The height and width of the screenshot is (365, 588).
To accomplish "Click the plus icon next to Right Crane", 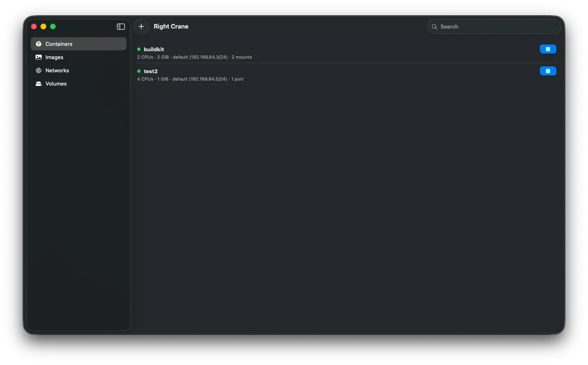I will (x=141, y=26).
